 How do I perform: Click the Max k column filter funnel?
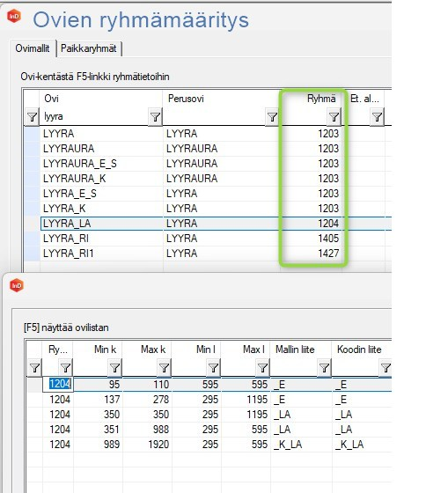[164, 368]
